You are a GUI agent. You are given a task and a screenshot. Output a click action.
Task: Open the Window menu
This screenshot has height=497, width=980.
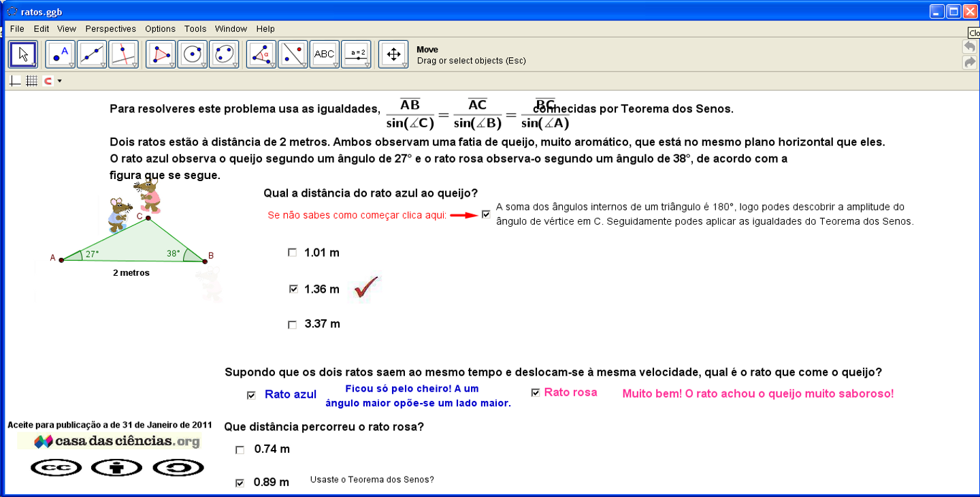coord(231,29)
